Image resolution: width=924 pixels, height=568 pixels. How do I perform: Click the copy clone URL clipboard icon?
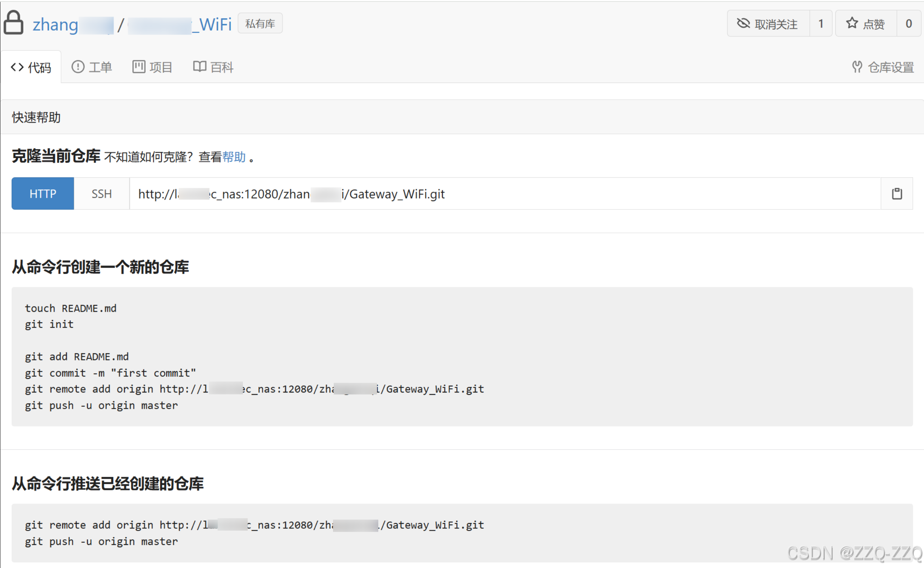pos(896,194)
